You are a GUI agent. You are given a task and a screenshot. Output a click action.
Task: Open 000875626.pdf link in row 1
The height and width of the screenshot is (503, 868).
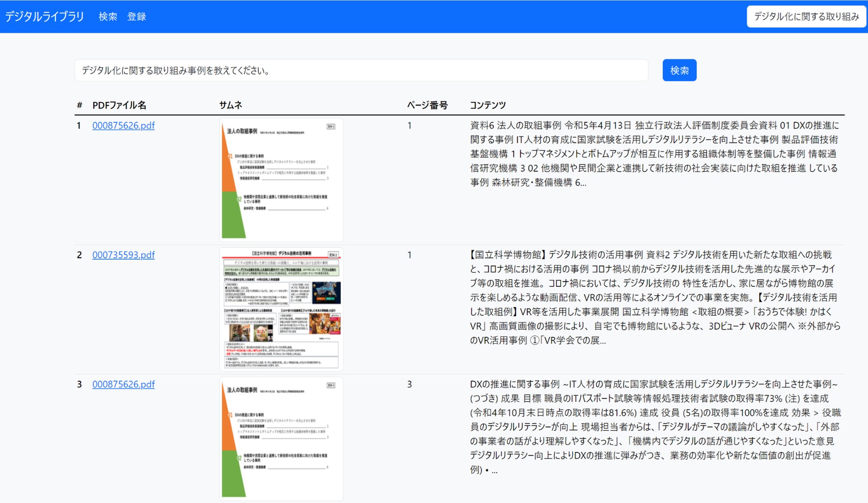(x=123, y=126)
